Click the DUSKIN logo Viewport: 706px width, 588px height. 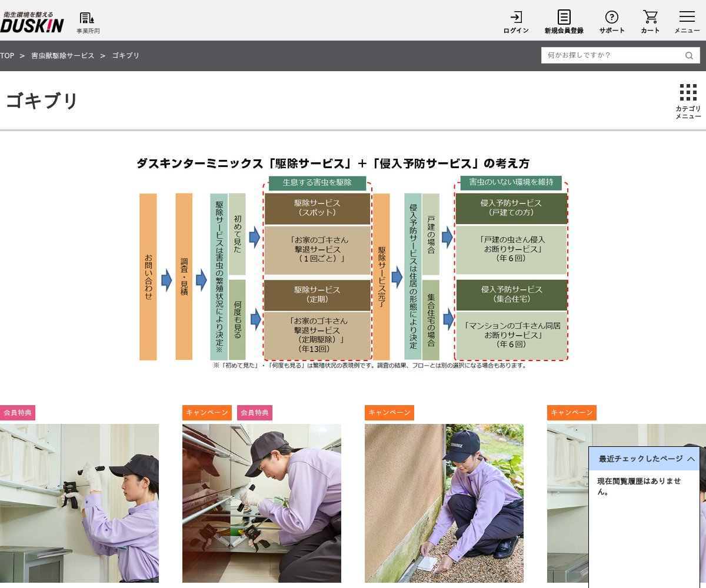(x=32, y=21)
